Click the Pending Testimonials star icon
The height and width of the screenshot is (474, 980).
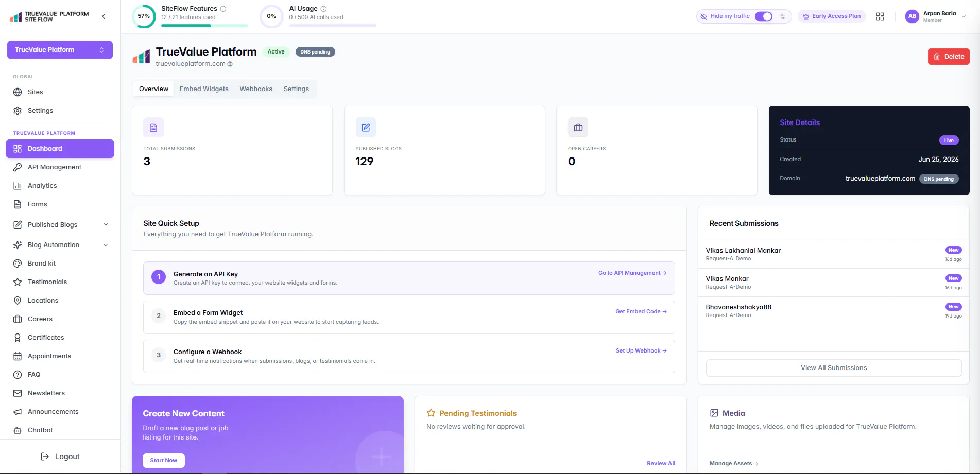click(431, 413)
